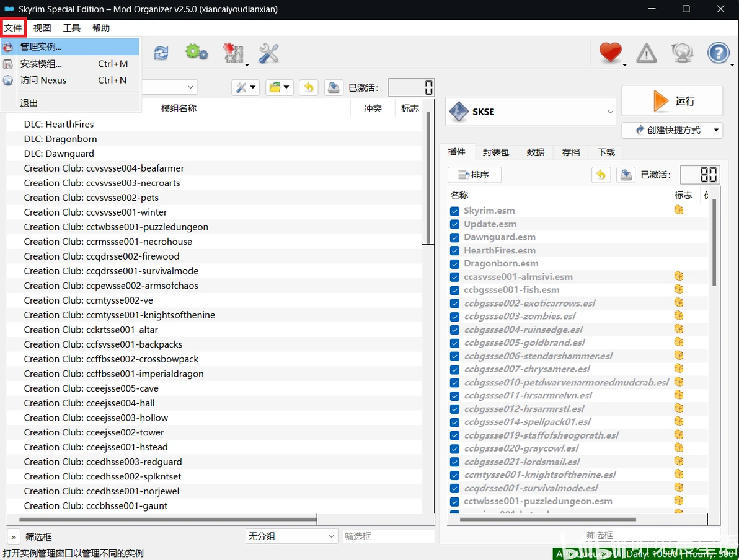Click the instance icon beside 管理实例
The height and width of the screenshot is (560, 739).
[x=8, y=46]
